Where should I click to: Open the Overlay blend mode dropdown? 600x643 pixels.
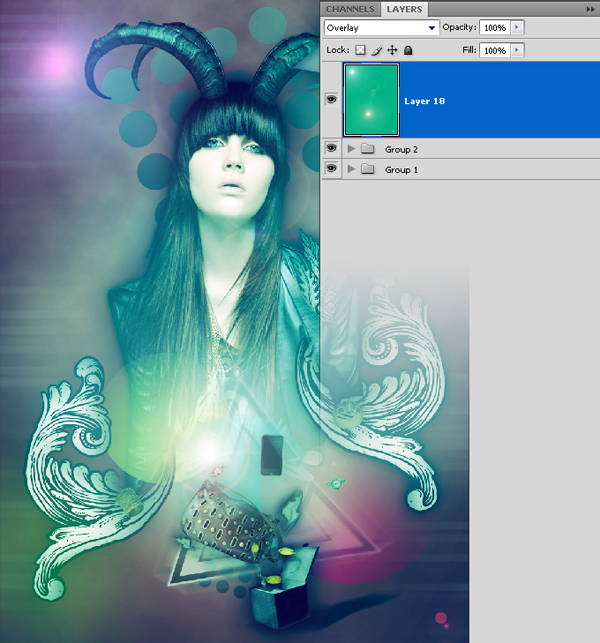381,28
